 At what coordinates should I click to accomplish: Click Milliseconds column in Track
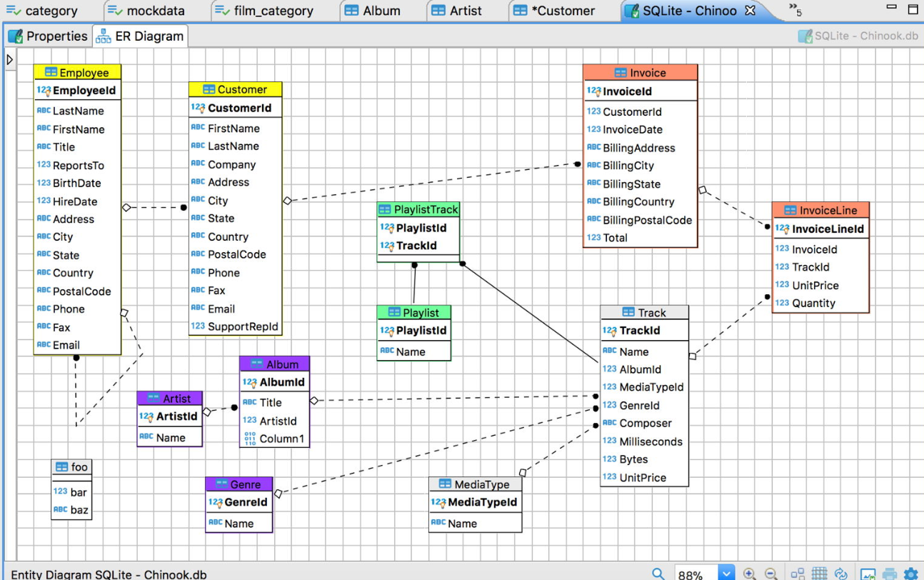644,441
